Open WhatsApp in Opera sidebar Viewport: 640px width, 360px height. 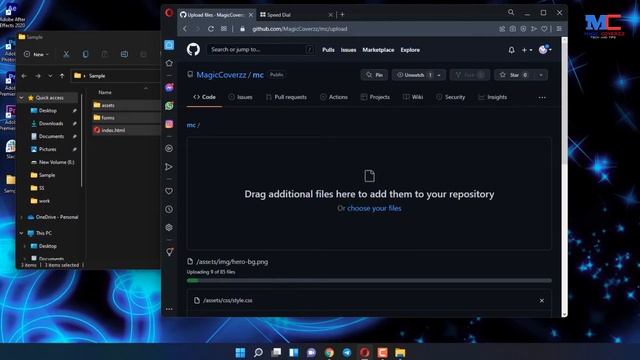click(x=169, y=106)
